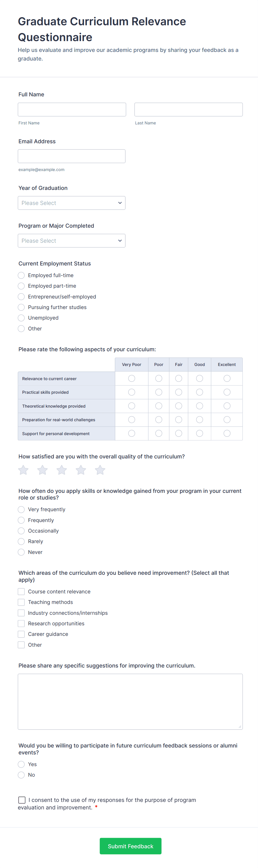Expand the Year of Graduation chevron arrow
This screenshot has height=868, width=258.
pos(120,202)
